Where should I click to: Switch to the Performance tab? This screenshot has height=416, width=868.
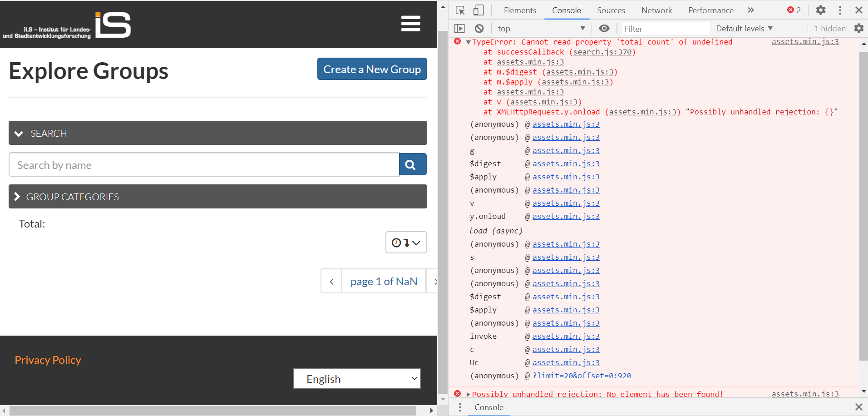coord(711,10)
